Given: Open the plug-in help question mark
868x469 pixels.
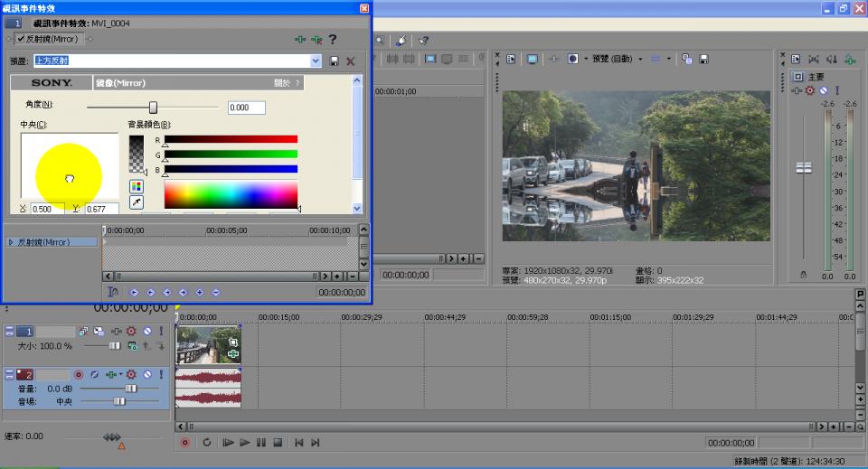Looking at the screenshot, I should (x=333, y=39).
